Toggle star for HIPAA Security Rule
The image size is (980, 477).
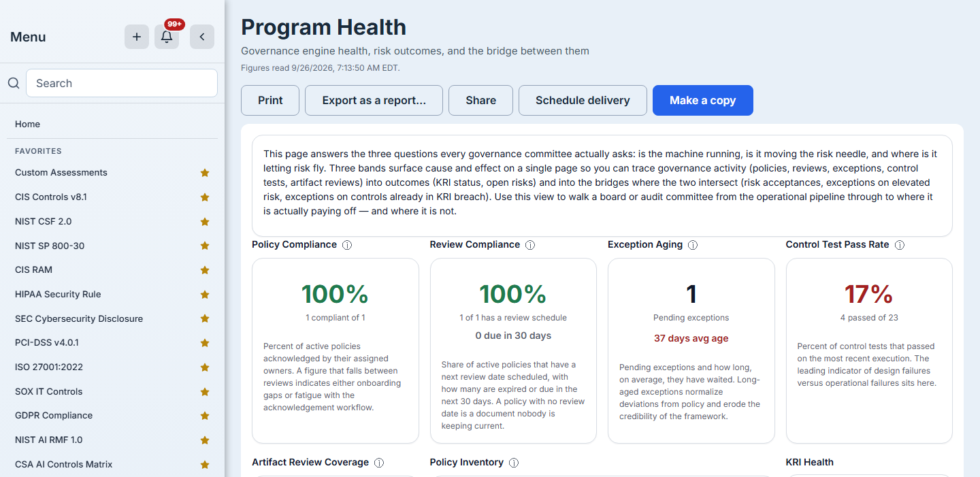click(x=205, y=295)
